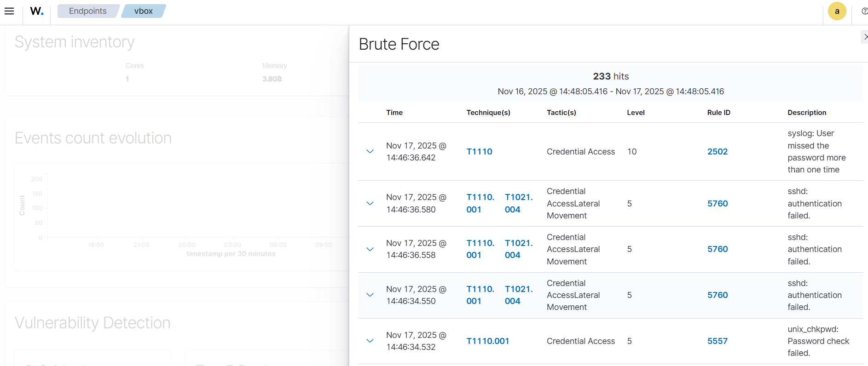Open the user avatar menu

click(x=837, y=11)
